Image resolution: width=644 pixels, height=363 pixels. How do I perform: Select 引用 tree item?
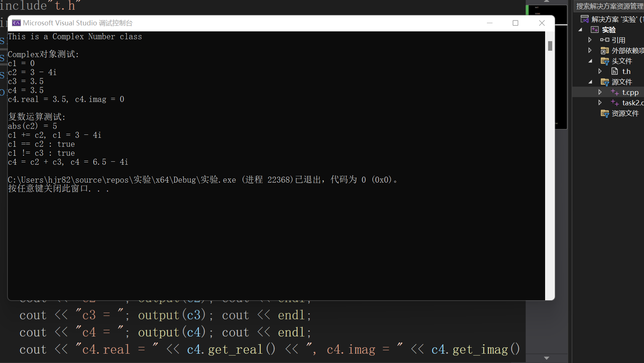618,40
